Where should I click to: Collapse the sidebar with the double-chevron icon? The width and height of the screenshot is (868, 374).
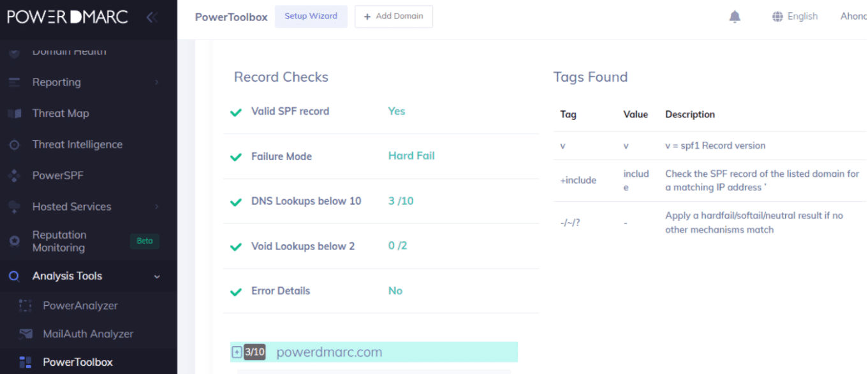pos(152,17)
